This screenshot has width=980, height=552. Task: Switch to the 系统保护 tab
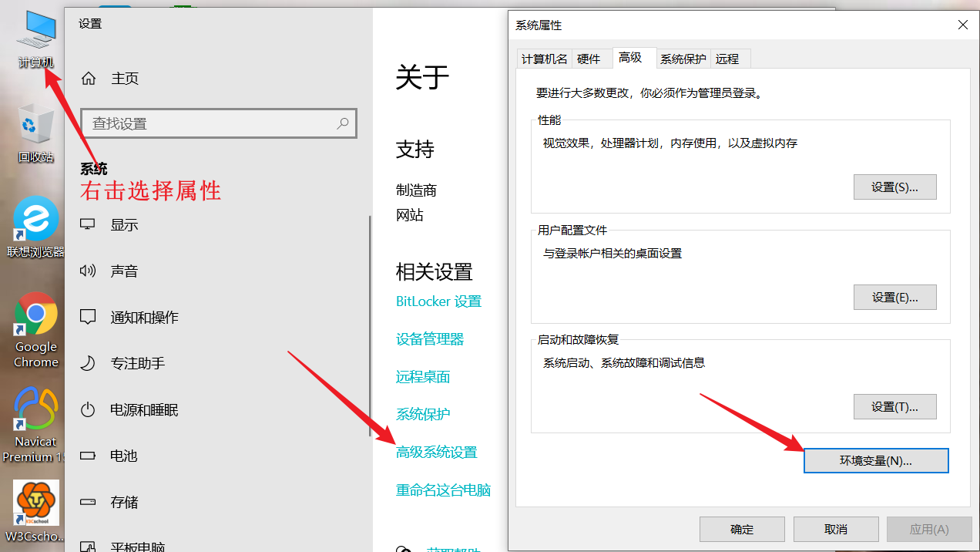[683, 59]
